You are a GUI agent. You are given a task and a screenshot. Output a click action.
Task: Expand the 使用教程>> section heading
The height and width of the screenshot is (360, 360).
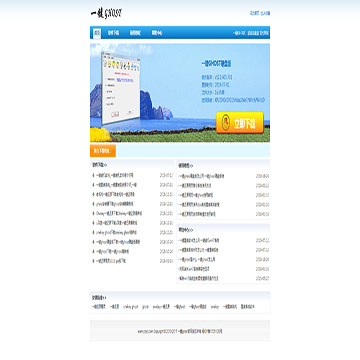(x=186, y=165)
